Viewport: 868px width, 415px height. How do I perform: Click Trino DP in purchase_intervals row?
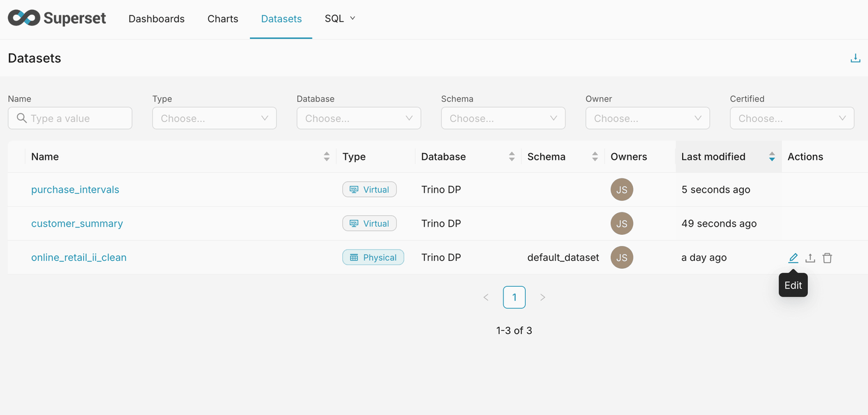(x=441, y=190)
